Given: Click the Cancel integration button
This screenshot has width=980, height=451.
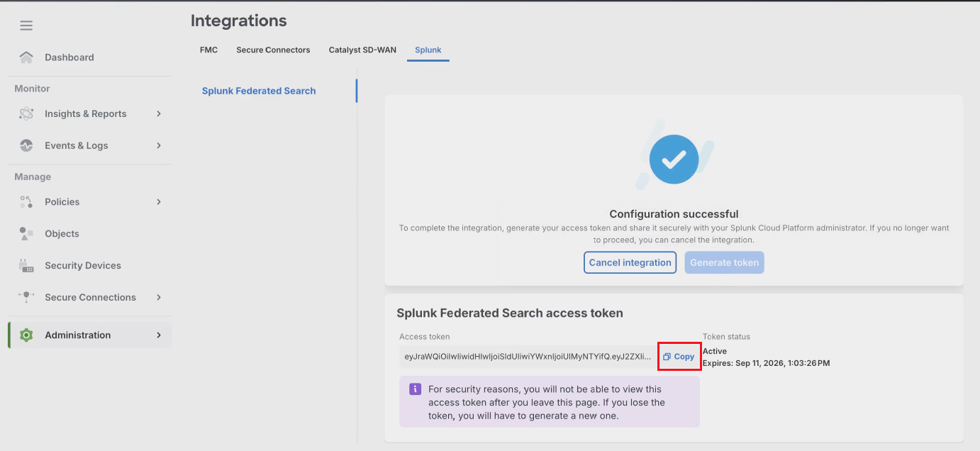Looking at the screenshot, I should point(630,262).
